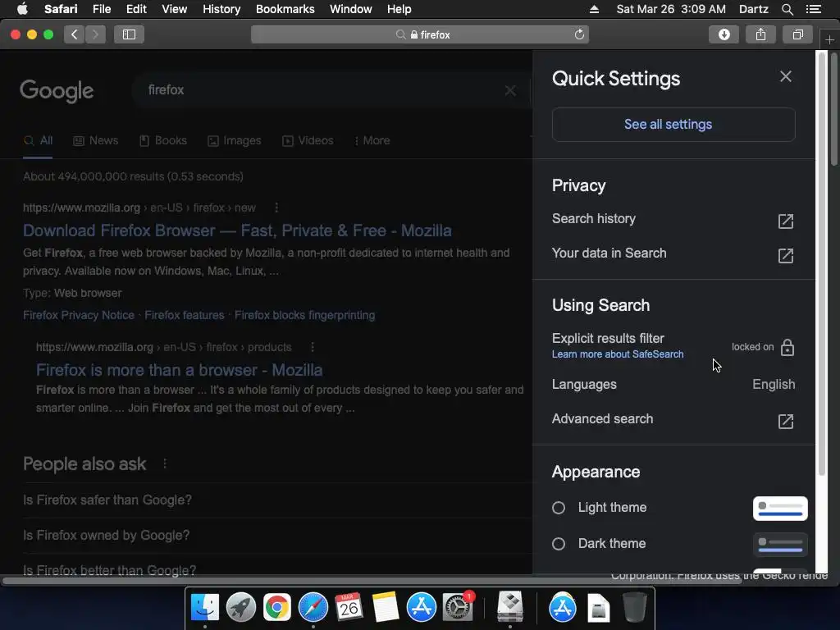Switch to the Images results tab
The width and height of the screenshot is (840, 630).
(234, 141)
